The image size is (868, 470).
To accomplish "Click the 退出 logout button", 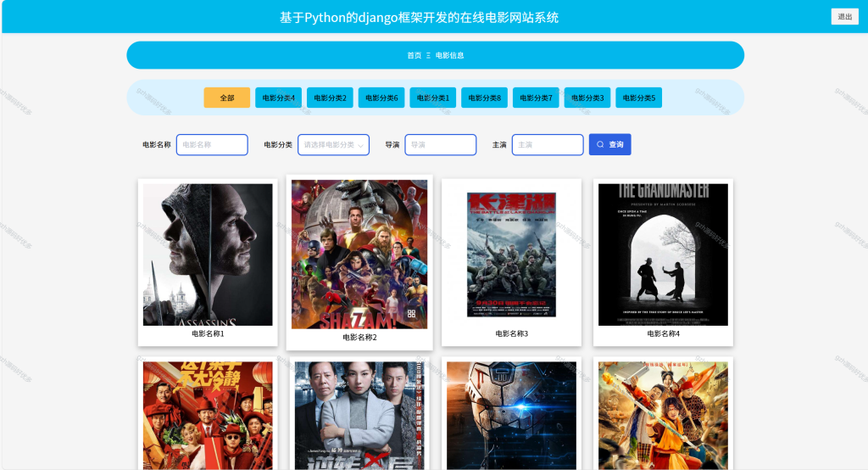I will 845,17.
